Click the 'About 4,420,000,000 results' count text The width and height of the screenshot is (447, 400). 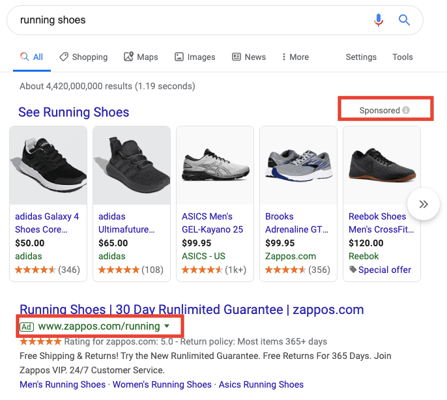tap(107, 86)
